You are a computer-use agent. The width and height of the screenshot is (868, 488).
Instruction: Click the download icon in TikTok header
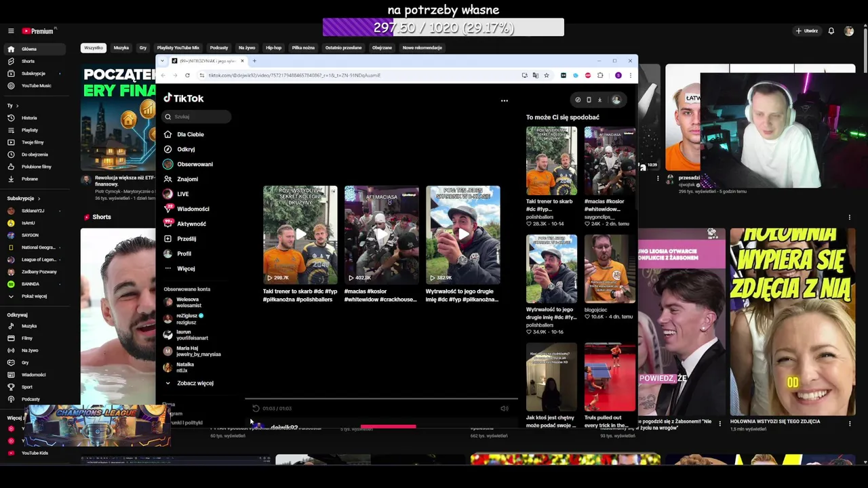[599, 100]
